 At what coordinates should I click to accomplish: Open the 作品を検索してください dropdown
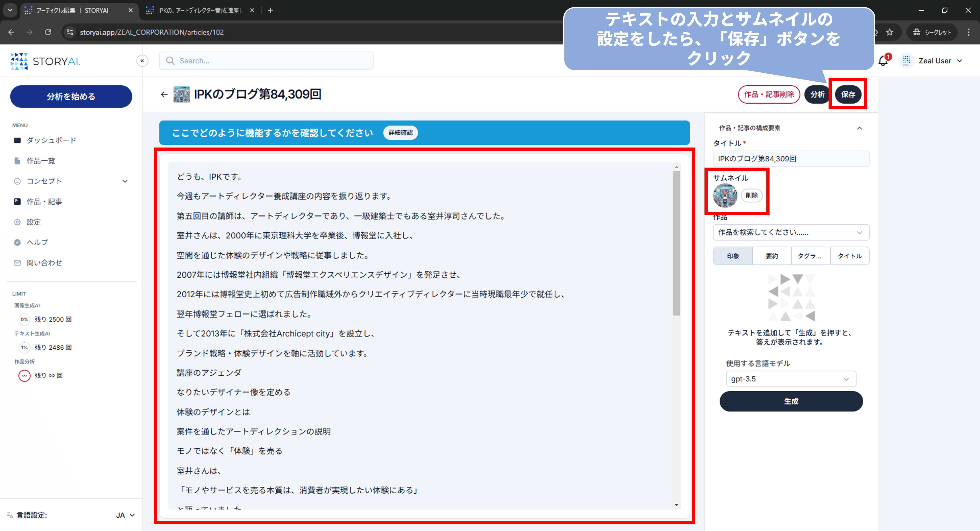(x=791, y=232)
